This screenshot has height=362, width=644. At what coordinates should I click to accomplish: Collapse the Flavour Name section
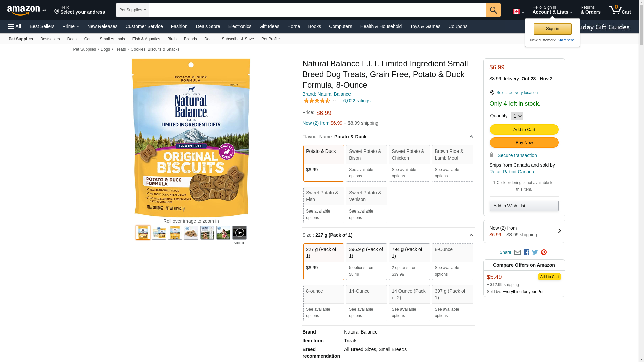pos(471,137)
